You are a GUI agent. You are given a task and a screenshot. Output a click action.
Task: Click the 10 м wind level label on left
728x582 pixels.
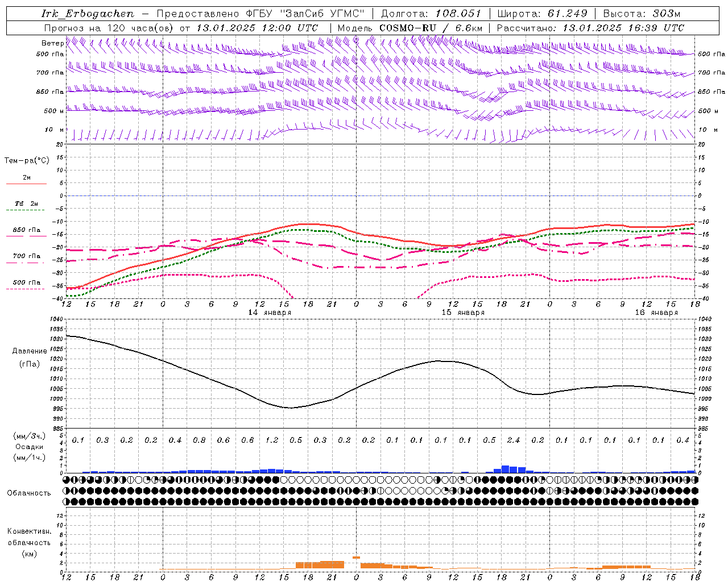point(54,130)
